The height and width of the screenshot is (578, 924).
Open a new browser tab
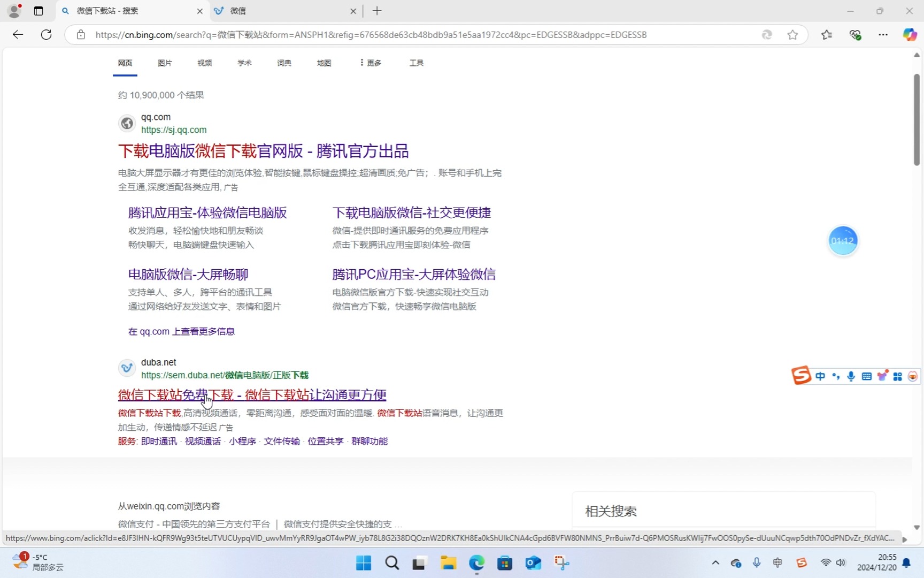[377, 11]
